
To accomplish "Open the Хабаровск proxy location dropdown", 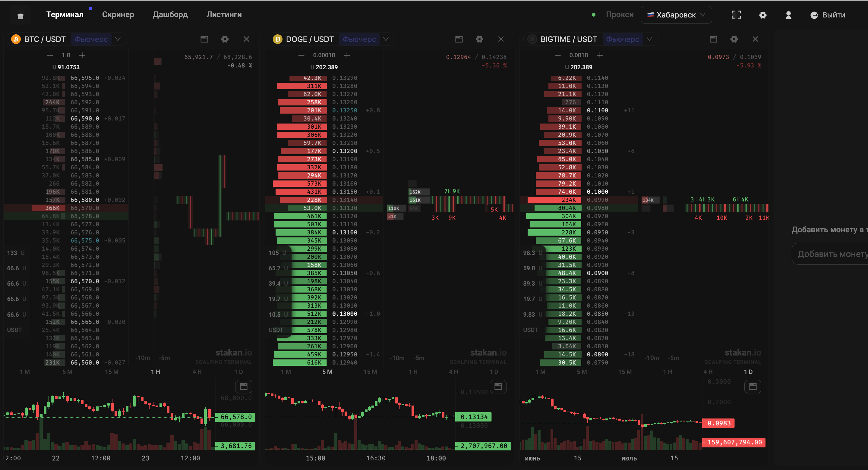I will point(676,15).
